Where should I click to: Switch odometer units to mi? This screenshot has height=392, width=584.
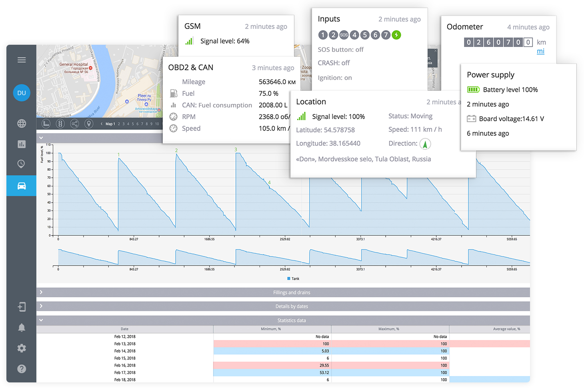pyautogui.click(x=540, y=51)
